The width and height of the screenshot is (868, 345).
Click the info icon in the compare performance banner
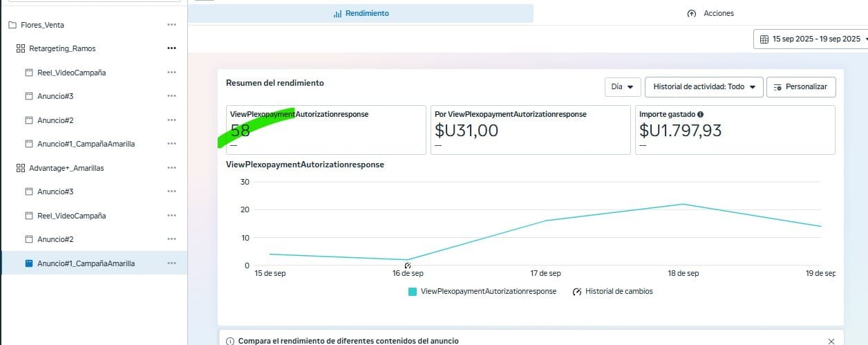click(230, 341)
